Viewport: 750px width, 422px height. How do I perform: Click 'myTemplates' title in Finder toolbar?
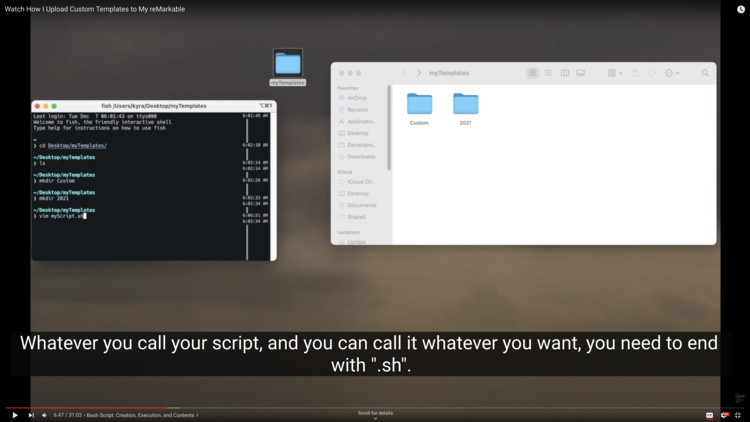point(449,73)
